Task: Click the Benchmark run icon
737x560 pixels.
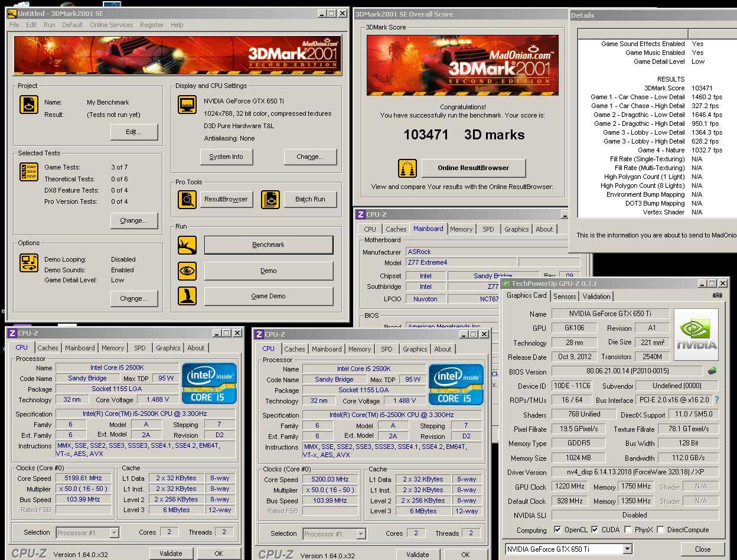Action: (x=187, y=245)
